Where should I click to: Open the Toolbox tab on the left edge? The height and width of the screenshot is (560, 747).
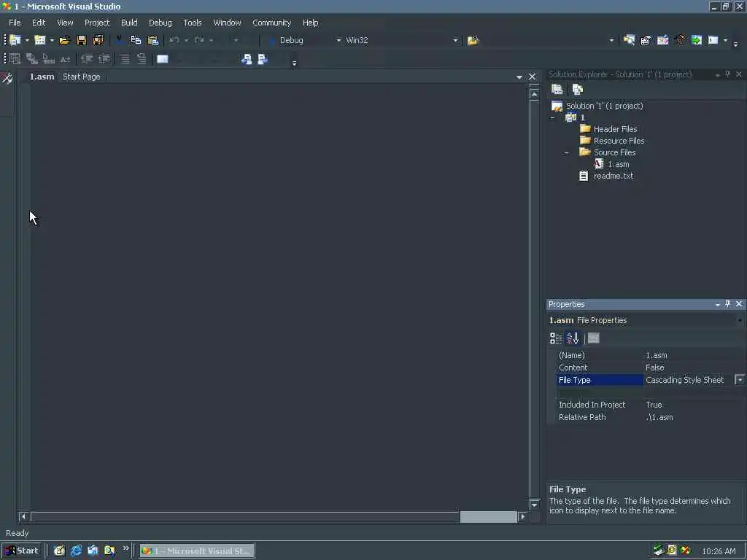pos(7,79)
